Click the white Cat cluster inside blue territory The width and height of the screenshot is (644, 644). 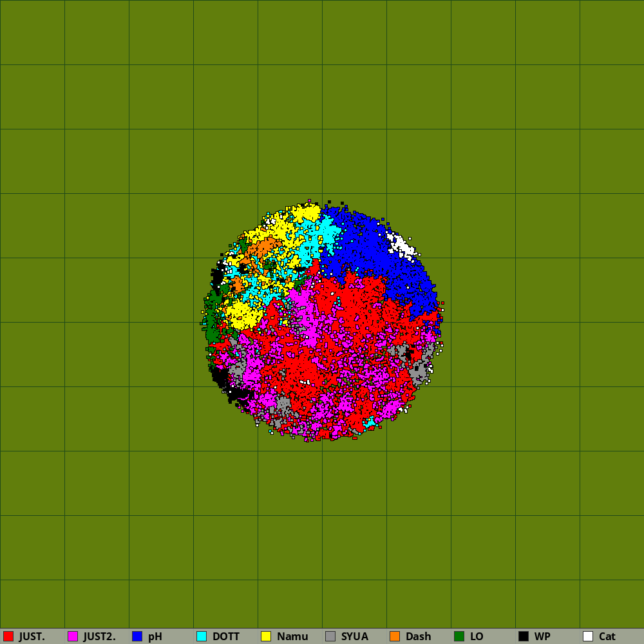[402, 245]
